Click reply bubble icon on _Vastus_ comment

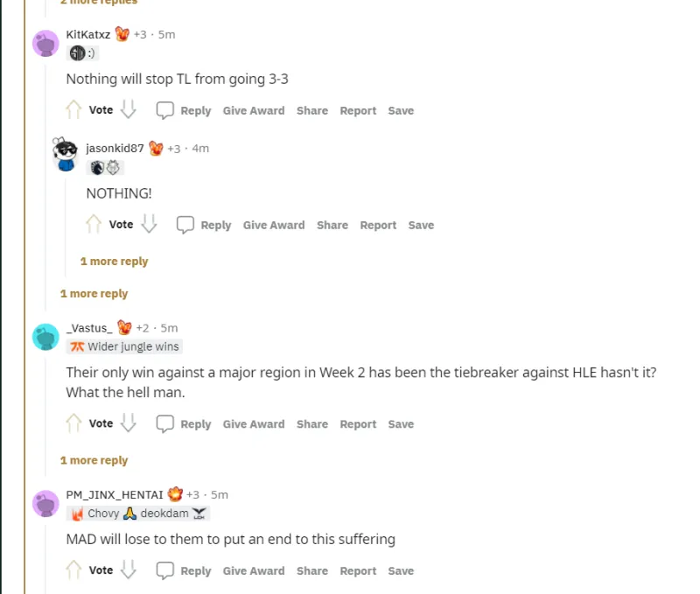(164, 423)
